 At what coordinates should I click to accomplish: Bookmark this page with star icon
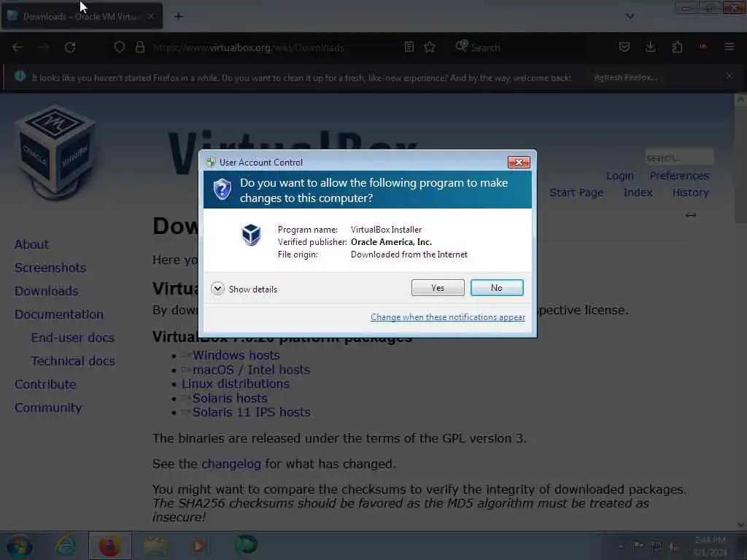(x=430, y=47)
